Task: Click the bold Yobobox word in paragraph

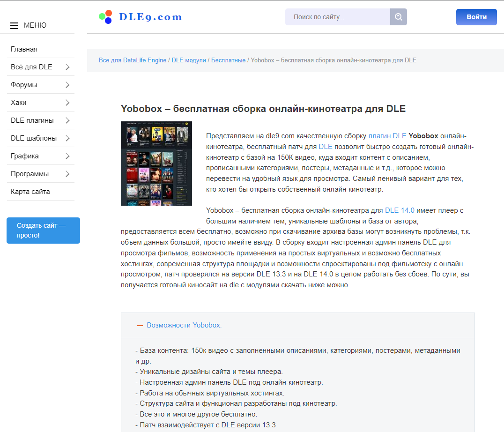Action: pos(423,136)
